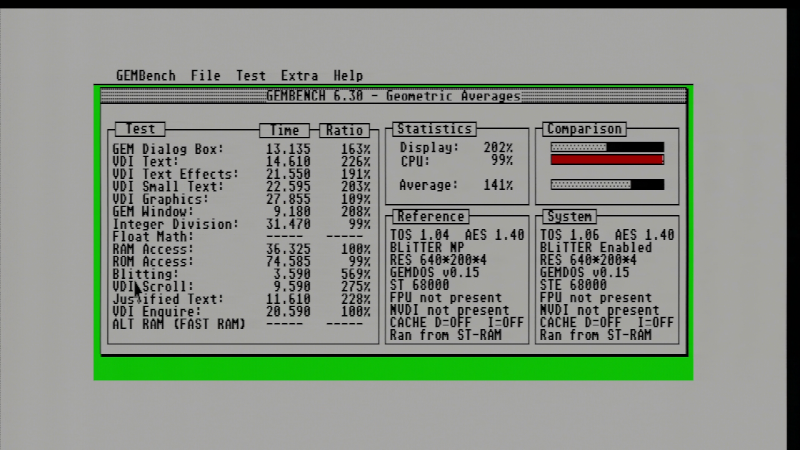Click 'GEMDOS v0.15' in System panel
800x450 pixels.
point(585,272)
